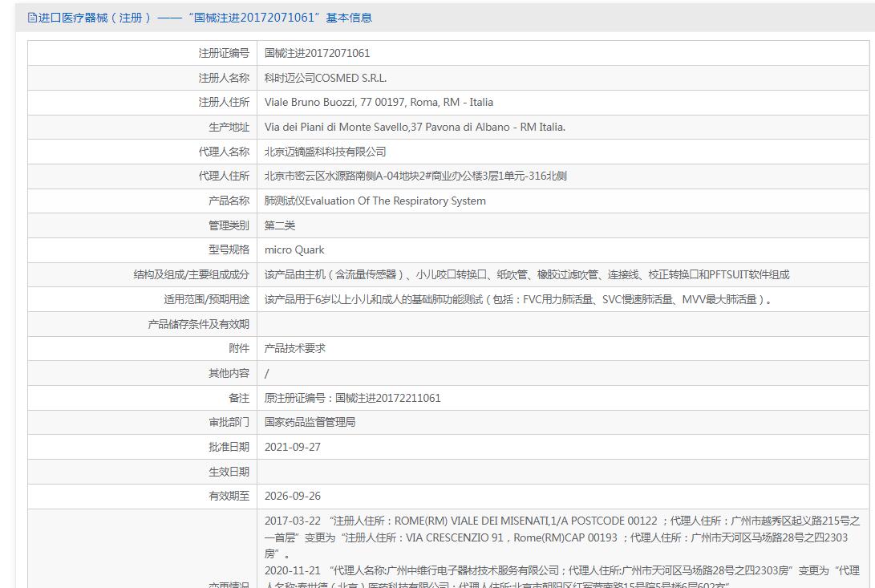Click expiry date 2026-09-26
Image resolution: width=875 pixels, height=588 pixels.
(293, 496)
